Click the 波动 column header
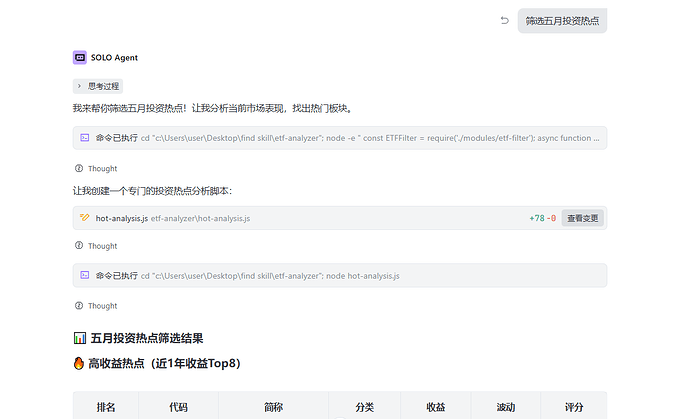The image size is (690, 419). 506,407
